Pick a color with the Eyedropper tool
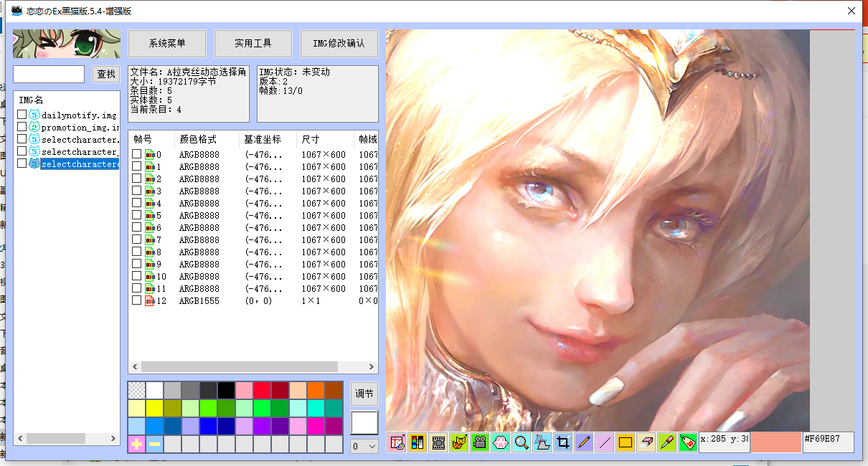Image resolution: width=868 pixels, height=466 pixels. [x=665, y=442]
